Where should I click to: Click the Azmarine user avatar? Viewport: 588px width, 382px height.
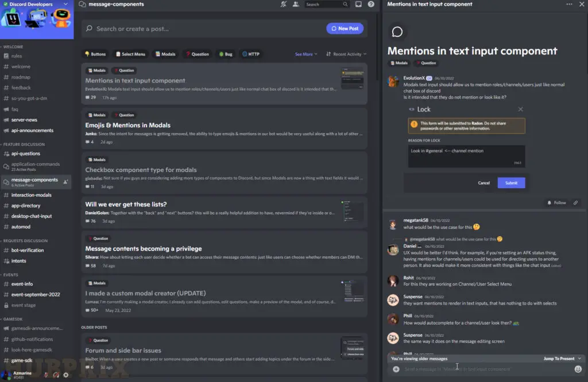6,375
